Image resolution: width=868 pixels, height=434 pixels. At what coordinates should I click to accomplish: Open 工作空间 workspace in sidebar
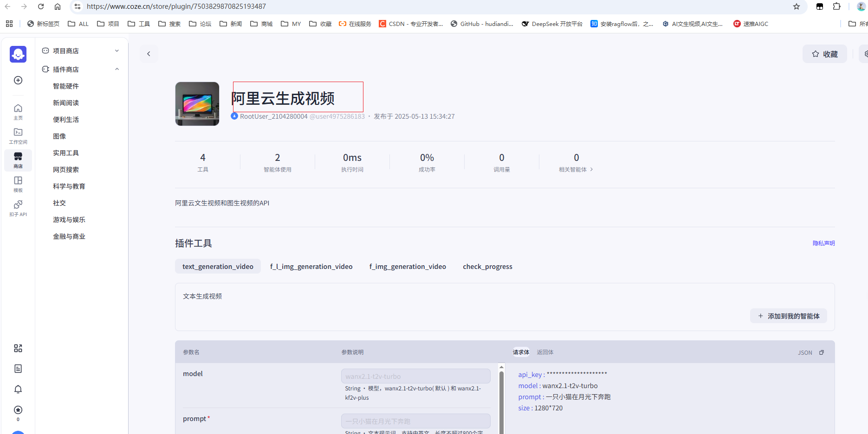click(18, 136)
